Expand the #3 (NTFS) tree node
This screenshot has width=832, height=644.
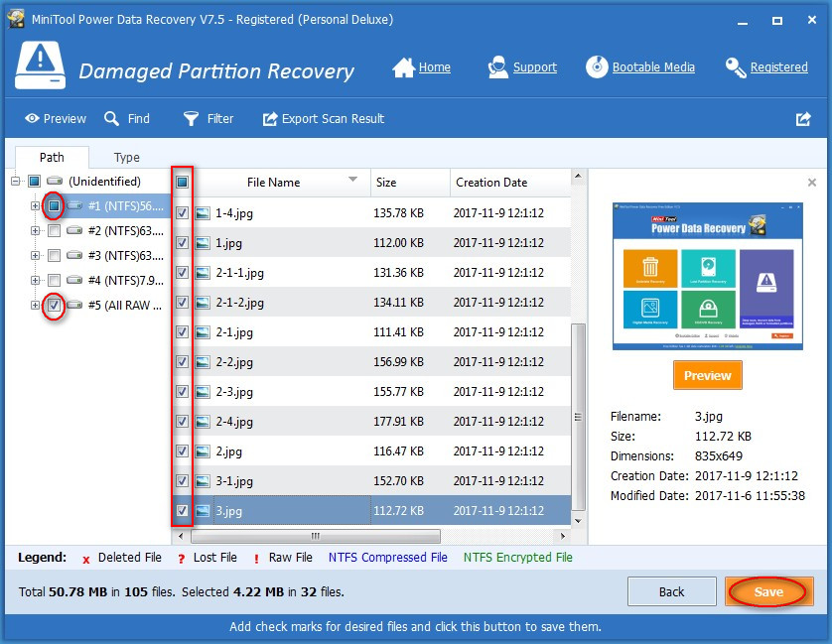coord(35,255)
